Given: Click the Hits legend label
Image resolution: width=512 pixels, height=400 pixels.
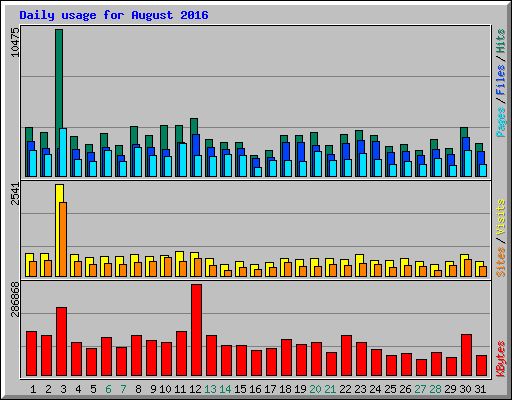Looking at the screenshot, I should coord(501,41).
